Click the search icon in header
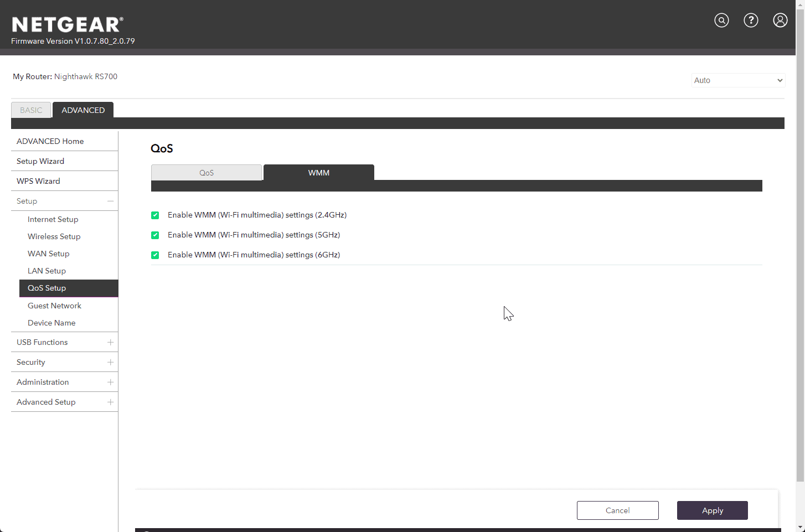The width and height of the screenshot is (805, 532). 721,20
